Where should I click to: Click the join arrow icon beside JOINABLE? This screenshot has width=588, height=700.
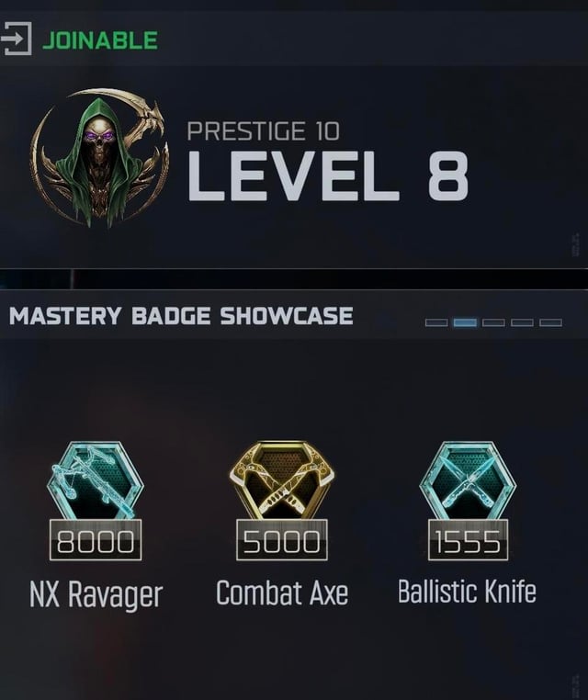point(16,39)
